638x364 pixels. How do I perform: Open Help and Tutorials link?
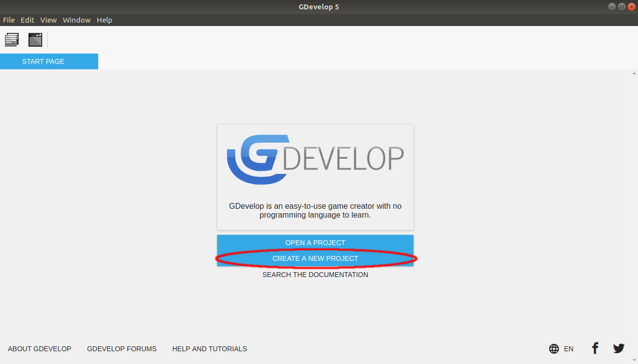click(209, 349)
